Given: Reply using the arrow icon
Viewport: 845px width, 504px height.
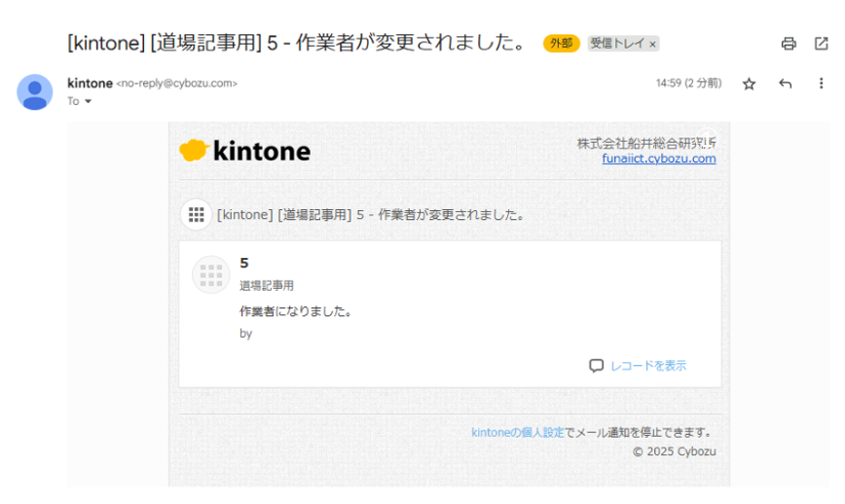Looking at the screenshot, I should pyautogui.click(x=786, y=84).
